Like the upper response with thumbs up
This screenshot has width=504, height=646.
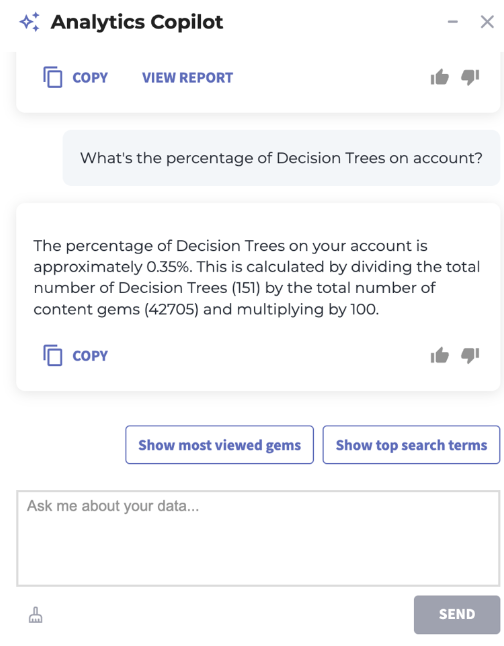[x=439, y=77]
